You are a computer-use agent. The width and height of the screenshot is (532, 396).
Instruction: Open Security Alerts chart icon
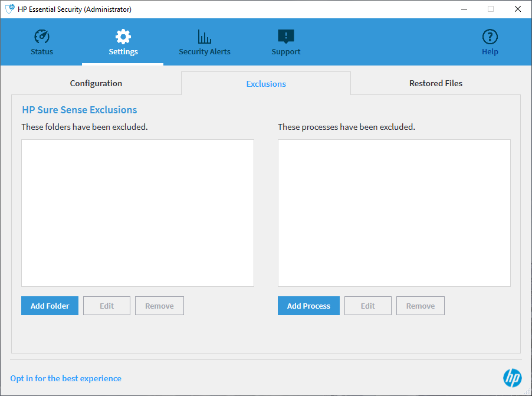[x=205, y=37]
